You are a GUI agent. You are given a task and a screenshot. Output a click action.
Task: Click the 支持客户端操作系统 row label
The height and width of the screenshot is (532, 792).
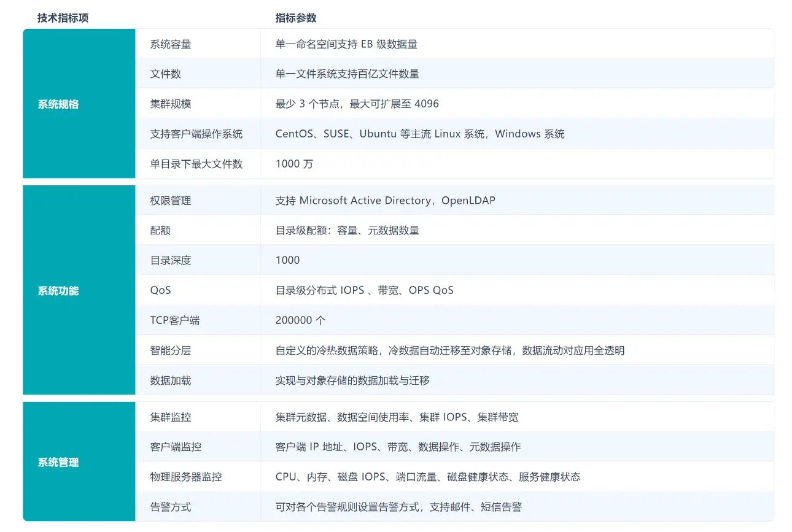(x=196, y=134)
